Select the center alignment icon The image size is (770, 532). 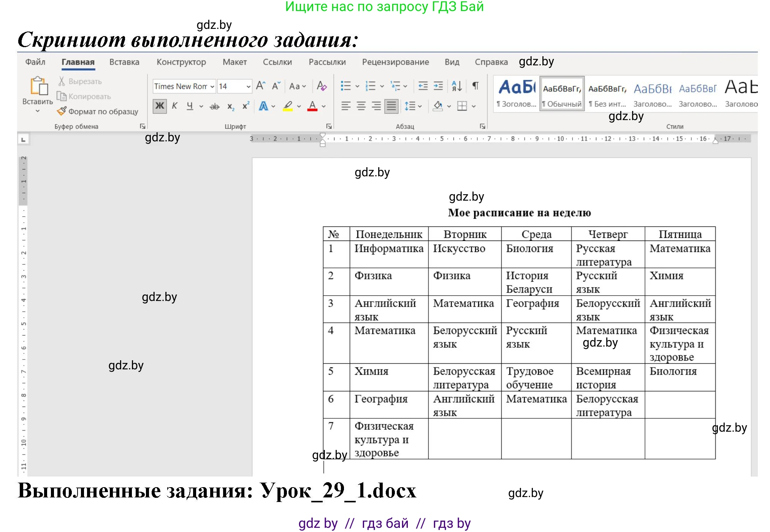361,106
